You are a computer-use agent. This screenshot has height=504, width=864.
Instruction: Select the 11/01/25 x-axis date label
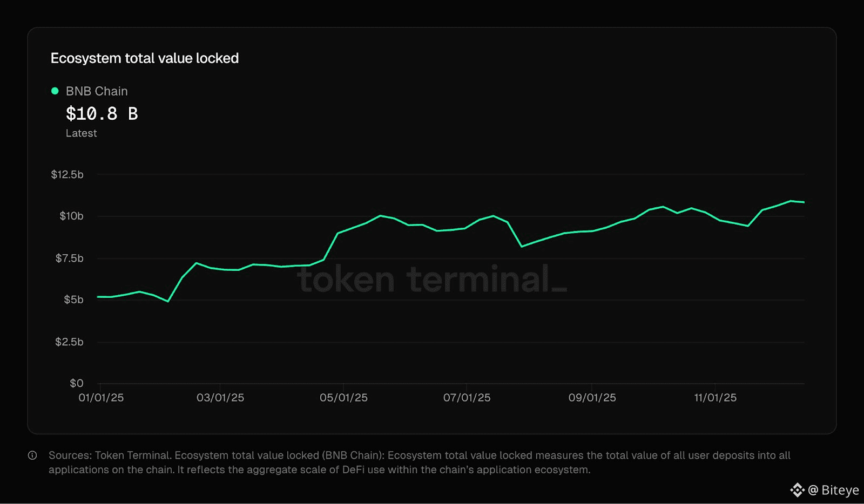point(715,398)
